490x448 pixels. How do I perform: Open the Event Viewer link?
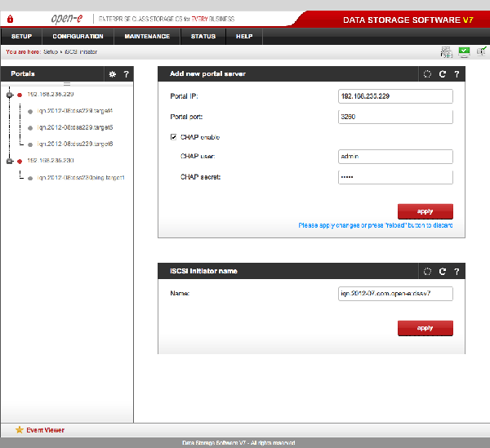tap(45, 430)
